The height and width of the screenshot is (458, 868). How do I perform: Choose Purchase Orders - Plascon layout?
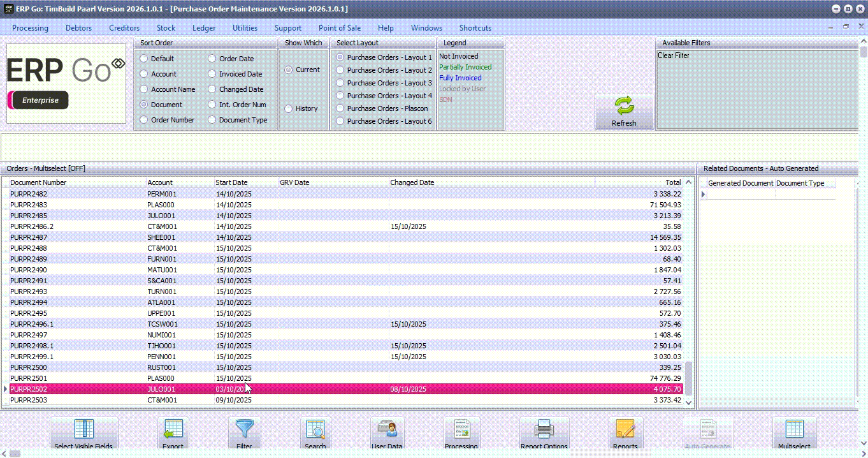pyautogui.click(x=340, y=108)
